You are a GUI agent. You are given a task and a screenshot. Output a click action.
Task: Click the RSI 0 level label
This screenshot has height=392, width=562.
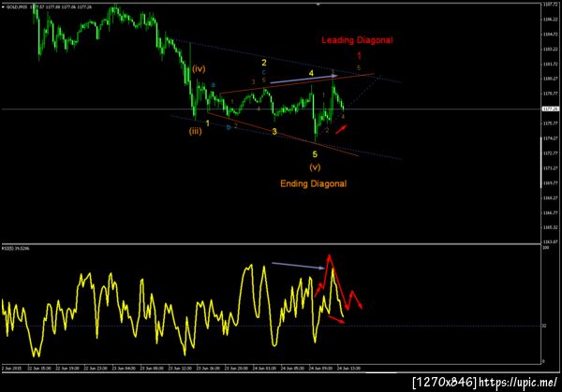543,361
